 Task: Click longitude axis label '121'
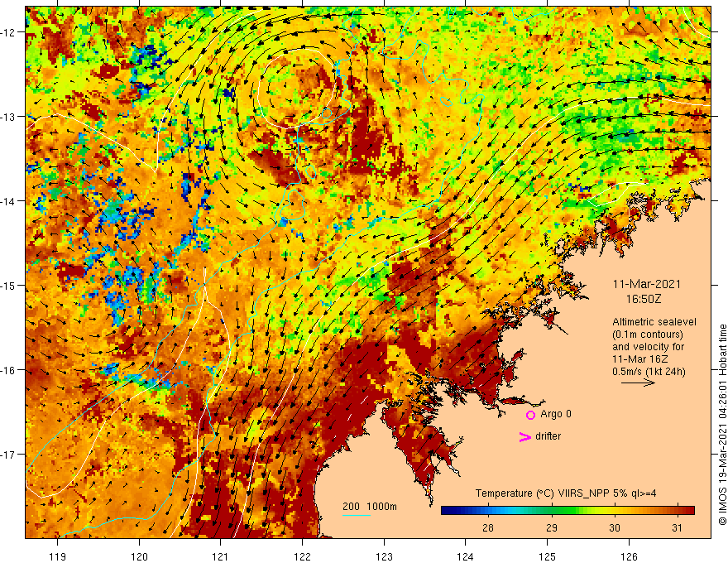coord(221,556)
